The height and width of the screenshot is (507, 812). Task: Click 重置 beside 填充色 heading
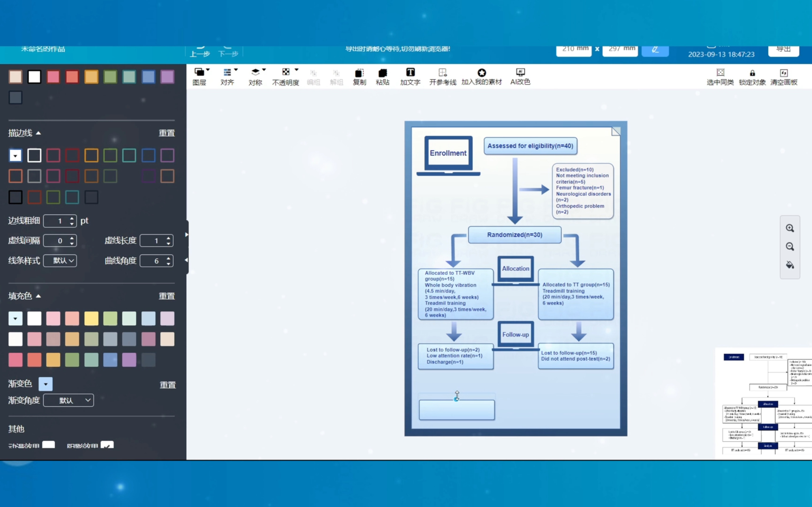[x=167, y=296]
